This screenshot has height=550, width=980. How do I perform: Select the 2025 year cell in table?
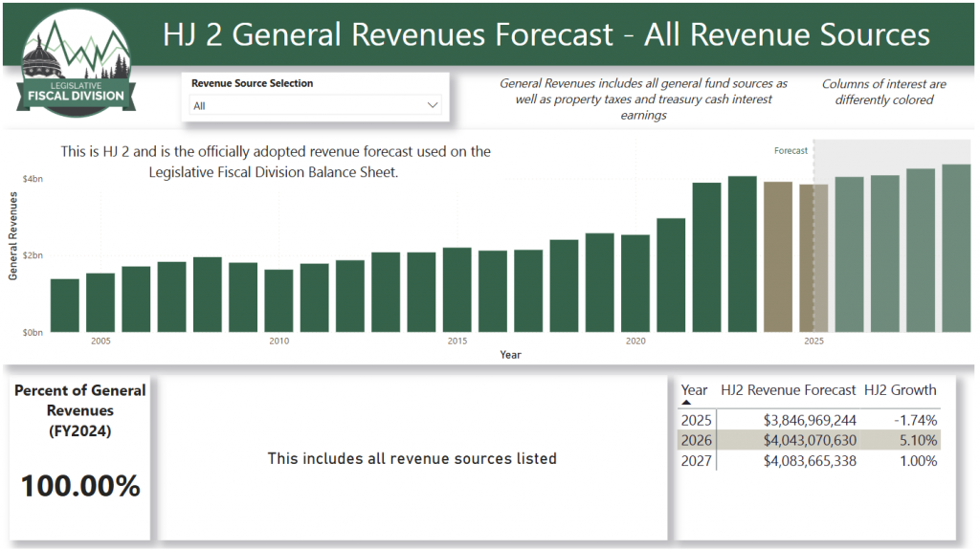(696, 420)
